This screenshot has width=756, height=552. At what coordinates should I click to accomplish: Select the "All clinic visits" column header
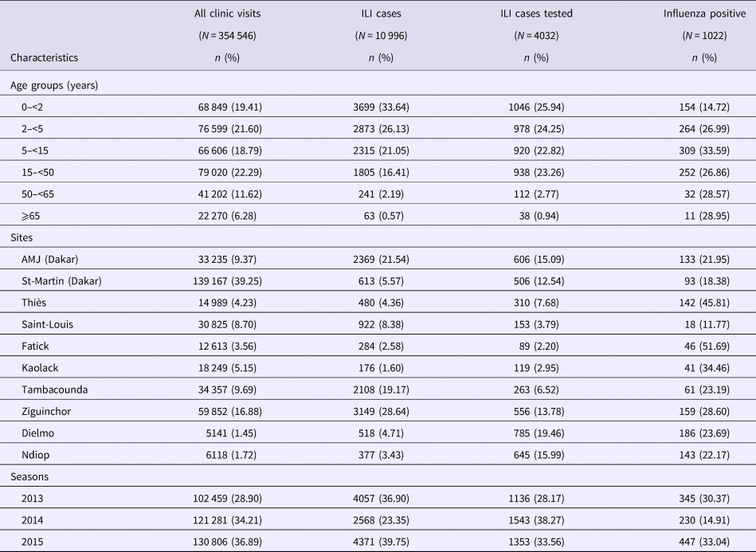(228, 14)
